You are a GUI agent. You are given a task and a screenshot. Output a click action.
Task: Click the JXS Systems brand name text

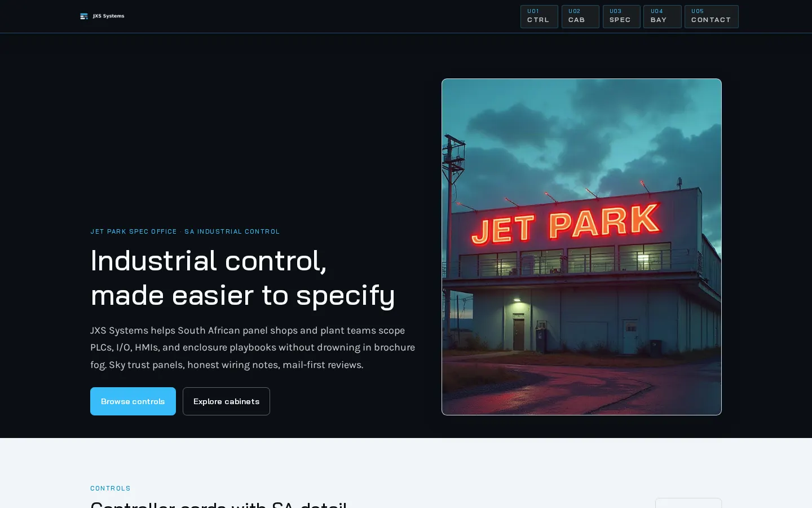point(109,16)
